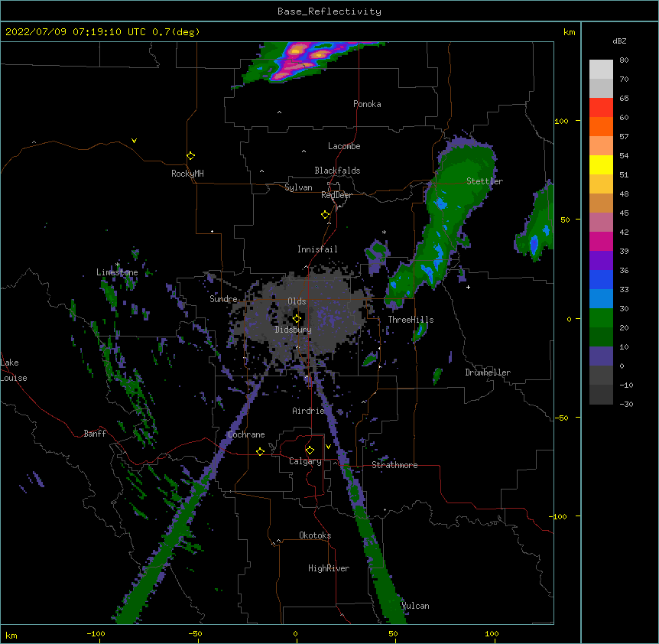Click the Blackfalds label
The width and height of the screenshot is (659, 644).
(337, 171)
